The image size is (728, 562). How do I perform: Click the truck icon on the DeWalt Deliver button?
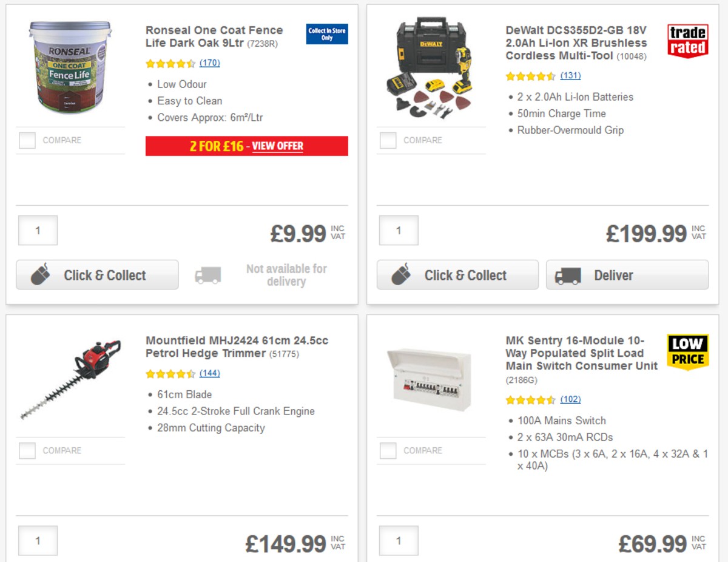pos(568,275)
